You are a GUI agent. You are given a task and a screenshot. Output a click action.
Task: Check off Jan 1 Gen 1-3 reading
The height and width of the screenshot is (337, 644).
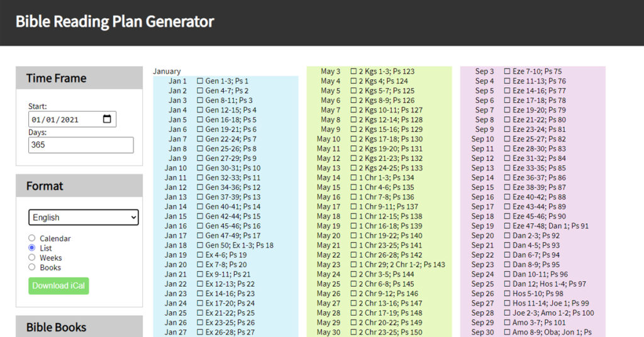[x=200, y=81]
